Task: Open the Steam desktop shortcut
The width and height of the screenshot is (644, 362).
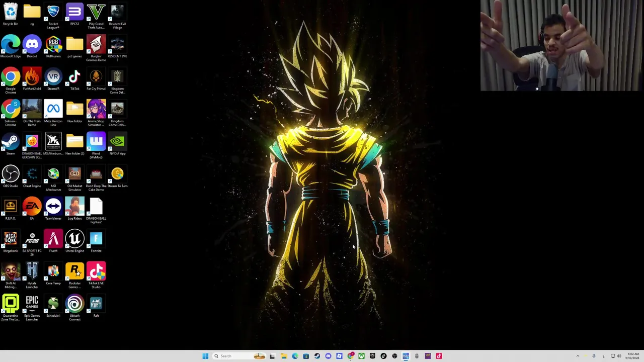Action: click(11, 142)
